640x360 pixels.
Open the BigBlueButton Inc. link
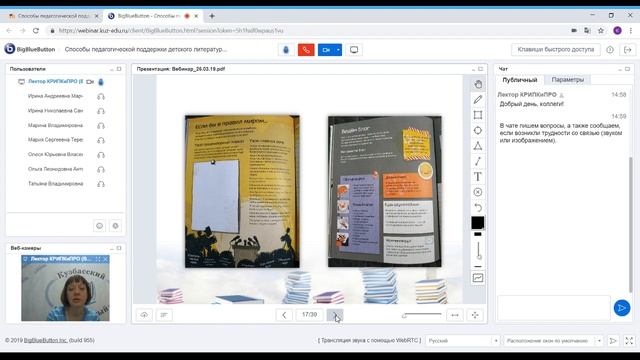pyautogui.click(x=45, y=340)
